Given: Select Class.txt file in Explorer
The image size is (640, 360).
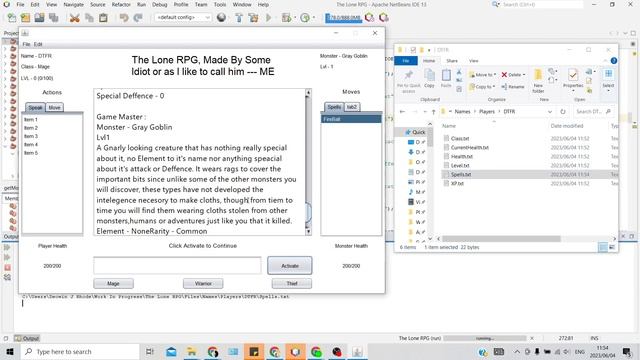Looking at the screenshot, I should point(460,138).
